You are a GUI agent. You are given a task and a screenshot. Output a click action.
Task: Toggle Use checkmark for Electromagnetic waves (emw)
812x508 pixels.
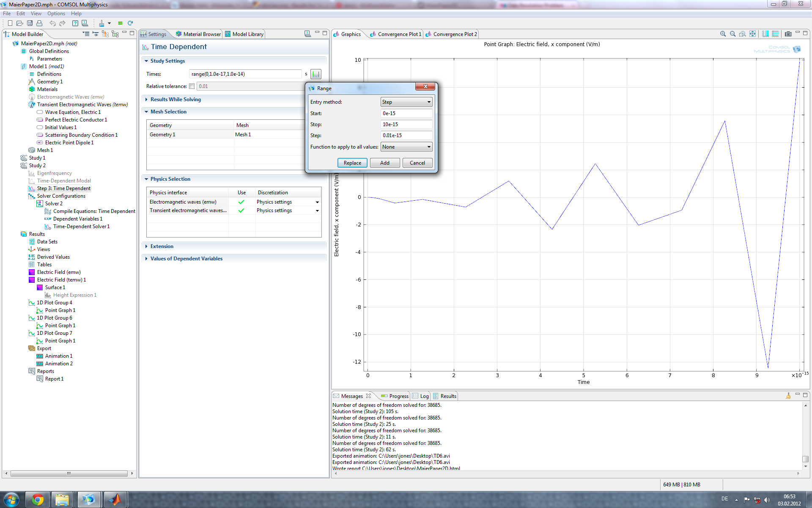241,202
